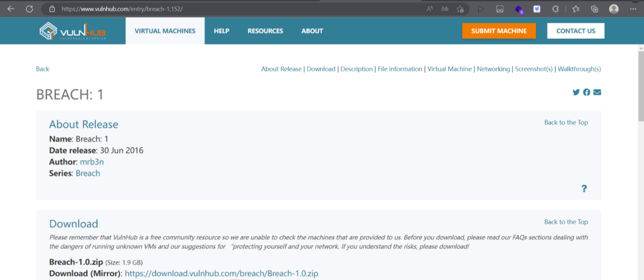The image size is (644, 280).
Task: Open the Help menu item
Action: click(x=221, y=31)
